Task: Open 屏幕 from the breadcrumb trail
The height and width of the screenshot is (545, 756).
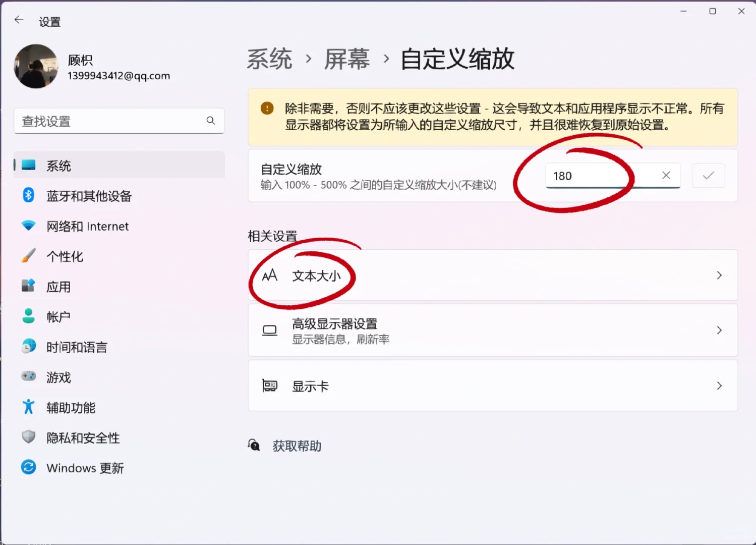Action: point(346,59)
